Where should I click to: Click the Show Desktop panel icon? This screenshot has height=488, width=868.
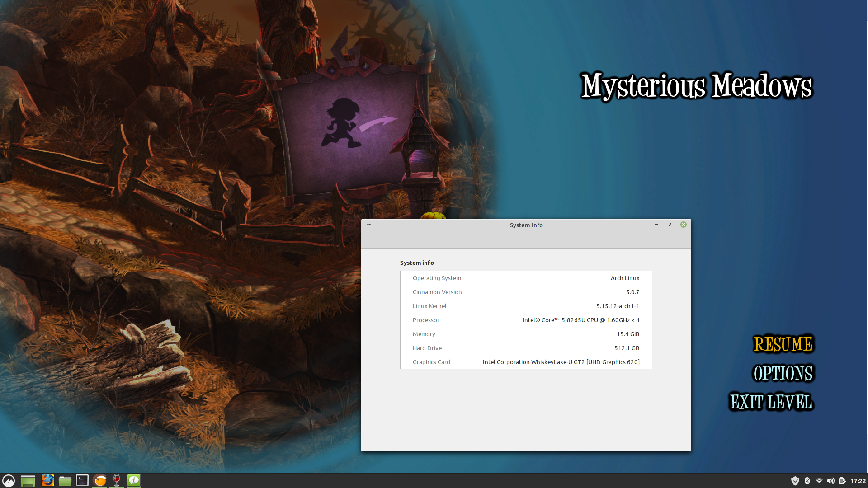[28, 480]
